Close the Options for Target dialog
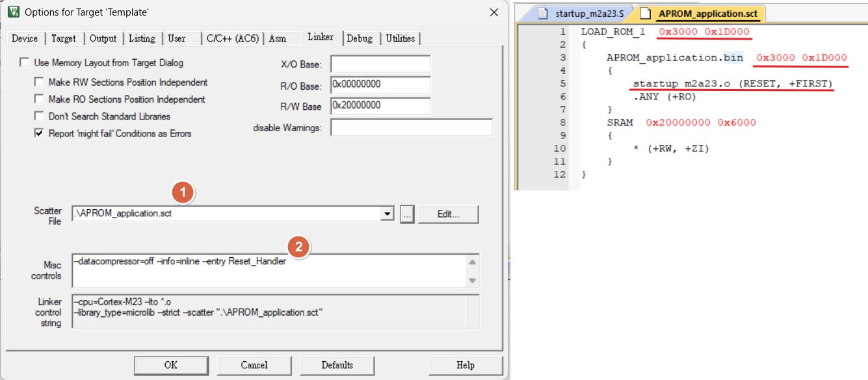The height and width of the screenshot is (380, 868). 494,12
